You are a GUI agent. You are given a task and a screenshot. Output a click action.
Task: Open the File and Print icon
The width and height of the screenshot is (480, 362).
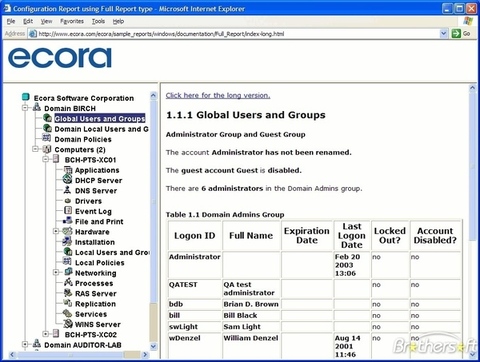coord(68,221)
